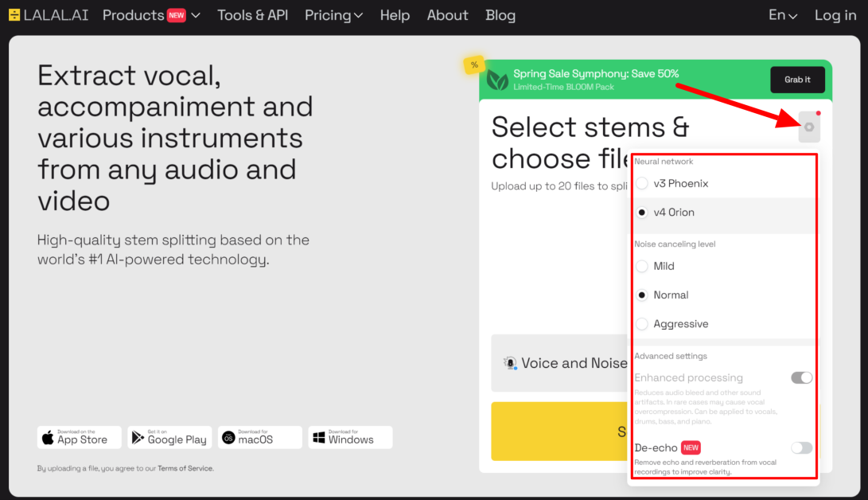The width and height of the screenshot is (868, 500).
Task: Click the Noise canceling level label
Action: pyautogui.click(x=674, y=244)
